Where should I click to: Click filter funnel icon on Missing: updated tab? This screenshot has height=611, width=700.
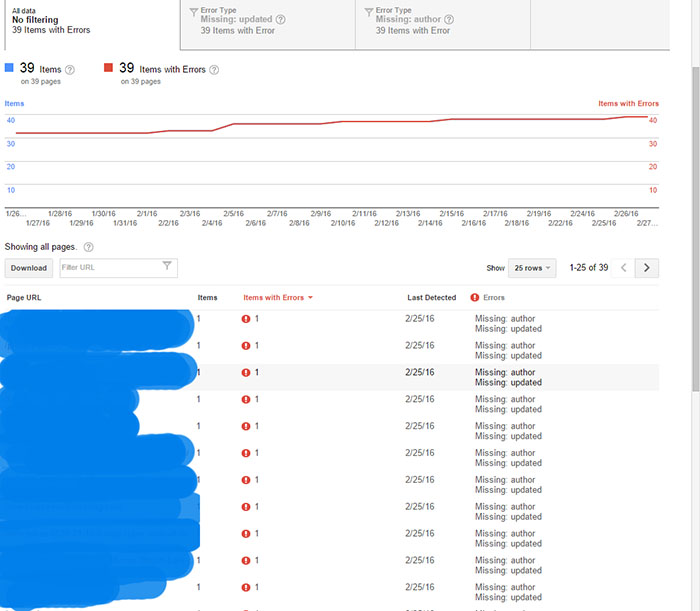click(x=193, y=12)
